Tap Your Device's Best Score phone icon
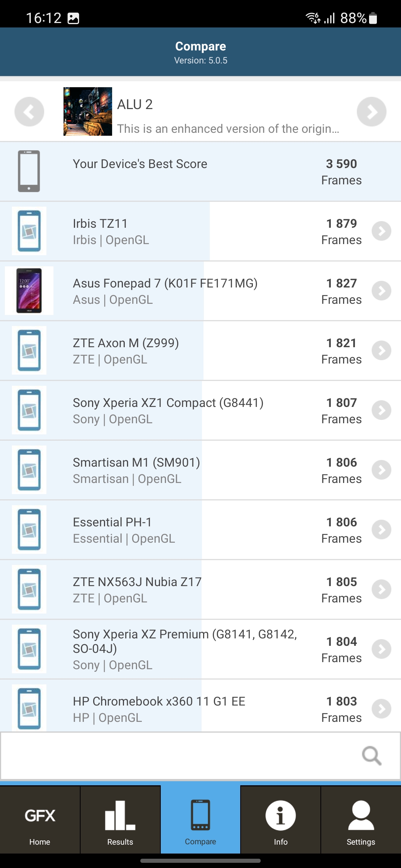 [29, 171]
